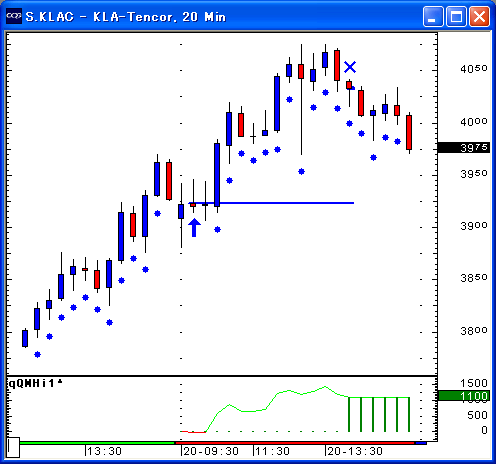This screenshot has width=496, height=464.
Task: Click the 13:30 time axis label
Action: pyautogui.click(x=104, y=451)
